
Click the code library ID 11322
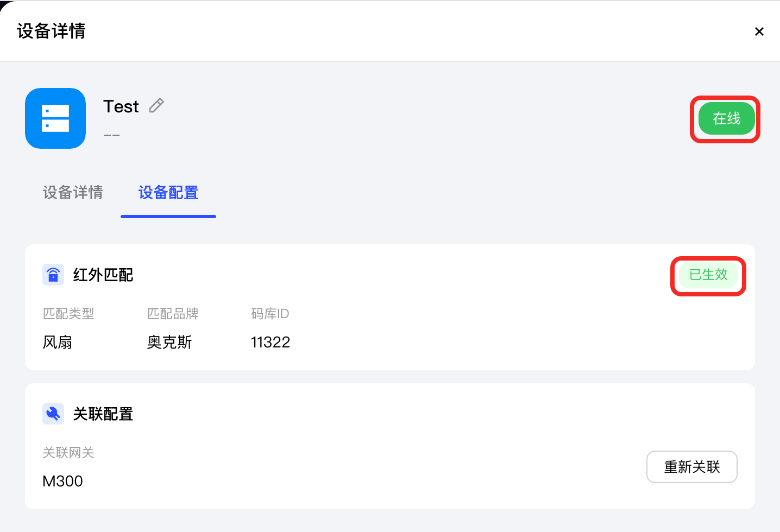click(271, 343)
